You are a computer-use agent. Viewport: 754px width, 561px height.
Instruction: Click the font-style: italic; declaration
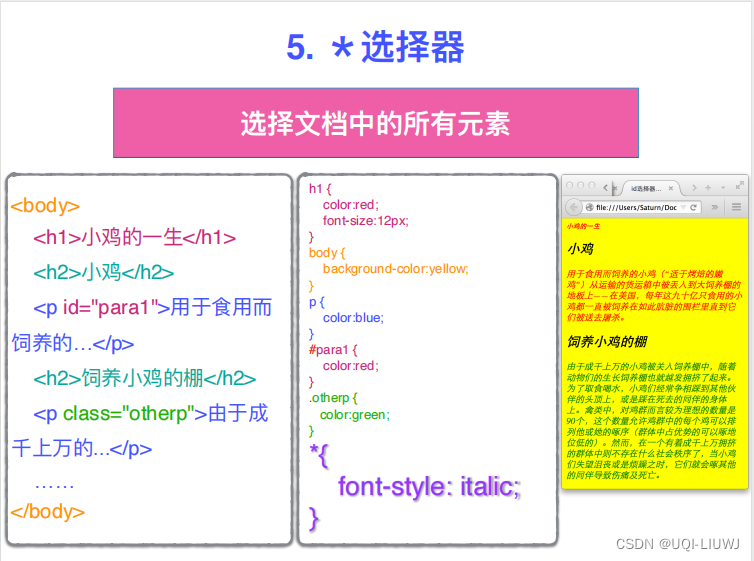429,486
